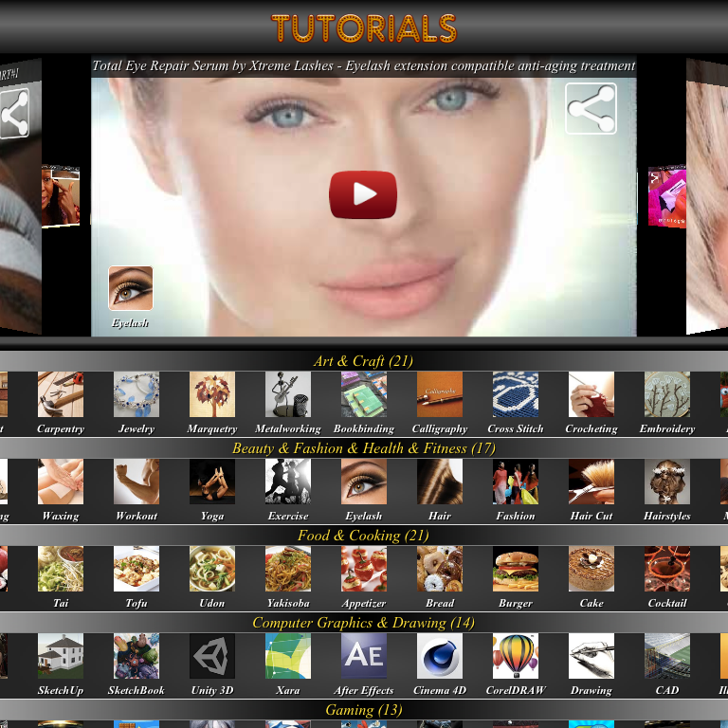Open the Yoga tutorials icon
This screenshot has width=728, height=728.
click(x=212, y=482)
